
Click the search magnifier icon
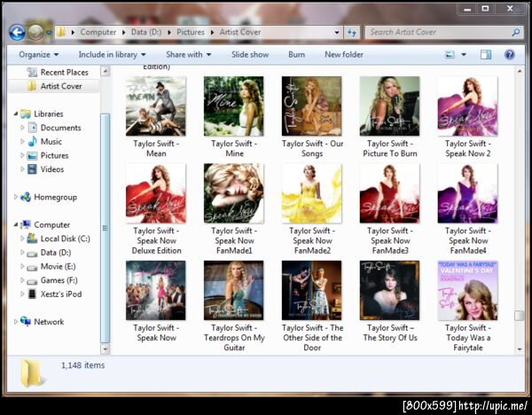tap(516, 33)
